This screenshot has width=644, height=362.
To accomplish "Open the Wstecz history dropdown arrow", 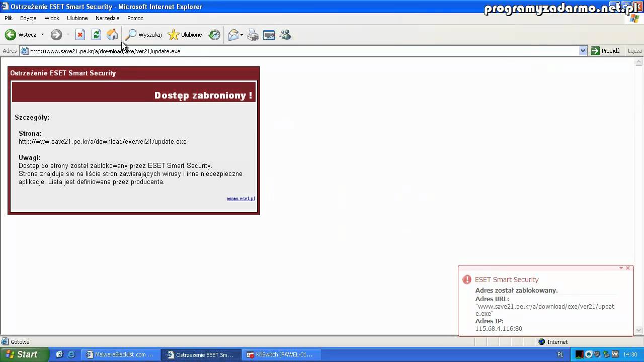I will tap(42, 35).
